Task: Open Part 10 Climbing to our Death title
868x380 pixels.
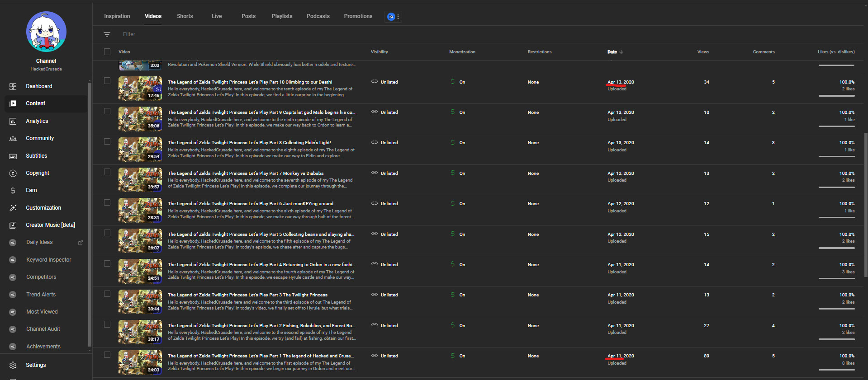Action: pos(250,82)
